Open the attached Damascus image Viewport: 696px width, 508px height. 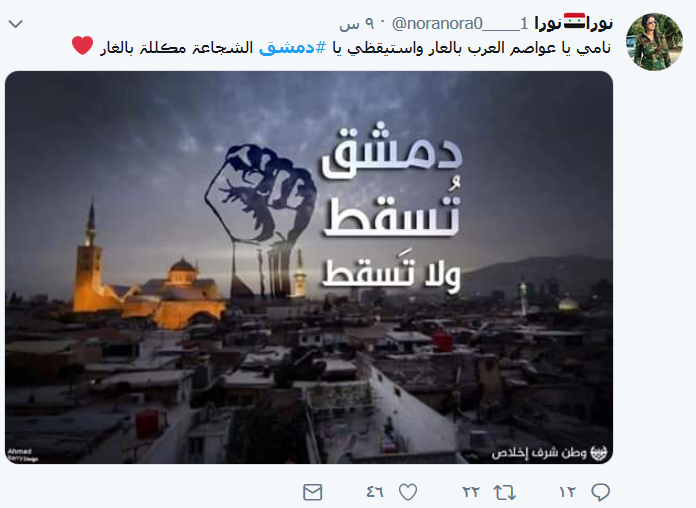[x=309, y=267]
